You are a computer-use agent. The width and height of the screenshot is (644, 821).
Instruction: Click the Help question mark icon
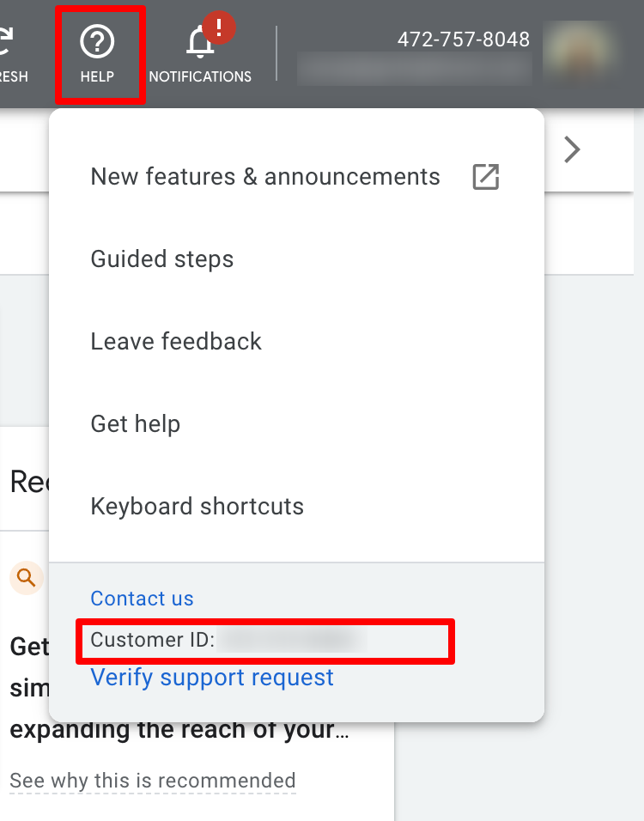97,42
